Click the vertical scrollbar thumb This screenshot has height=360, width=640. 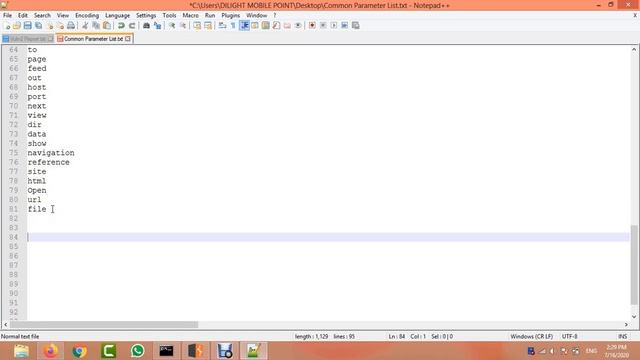pyautogui.click(x=634, y=264)
